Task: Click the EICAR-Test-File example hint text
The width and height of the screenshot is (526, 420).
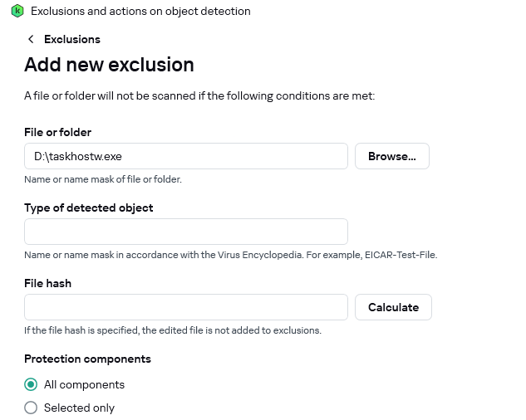Action: click(230, 255)
